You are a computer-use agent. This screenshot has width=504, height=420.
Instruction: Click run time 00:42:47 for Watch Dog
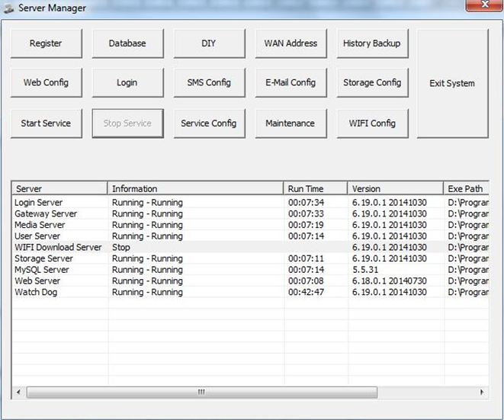(306, 292)
